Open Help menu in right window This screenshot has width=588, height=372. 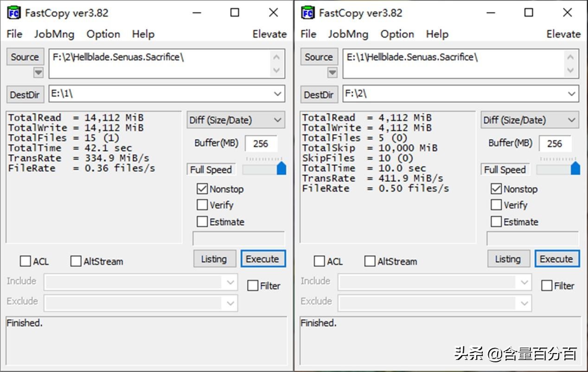click(437, 34)
